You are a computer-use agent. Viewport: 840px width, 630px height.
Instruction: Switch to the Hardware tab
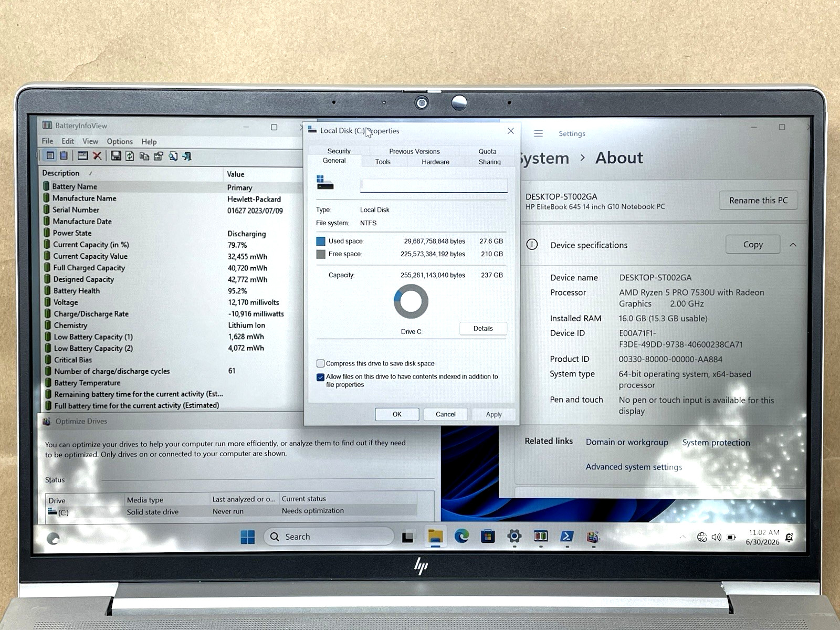[x=435, y=162]
